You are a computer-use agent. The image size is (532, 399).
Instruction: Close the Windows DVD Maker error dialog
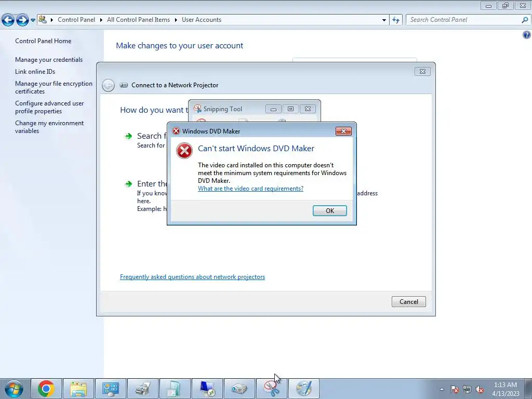(x=343, y=131)
